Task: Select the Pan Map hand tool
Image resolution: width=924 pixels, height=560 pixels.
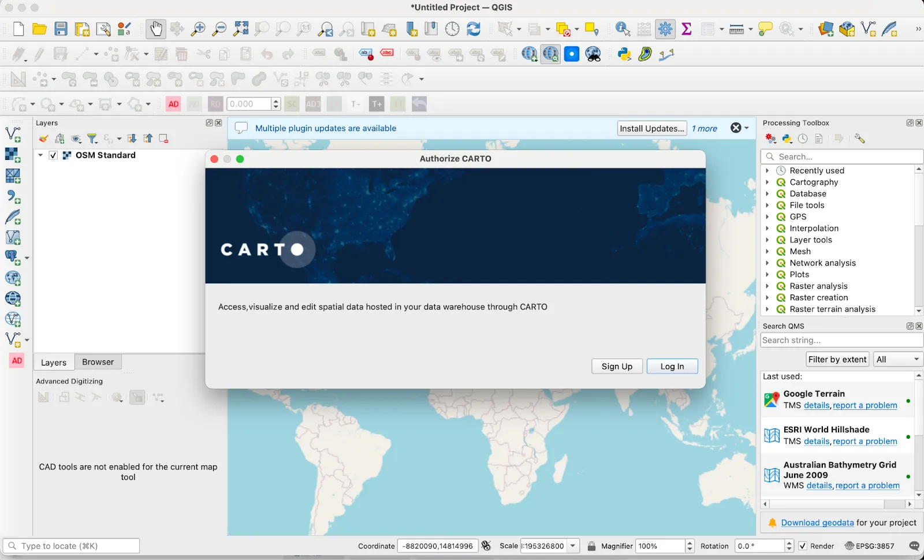Action: tap(155, 29)
